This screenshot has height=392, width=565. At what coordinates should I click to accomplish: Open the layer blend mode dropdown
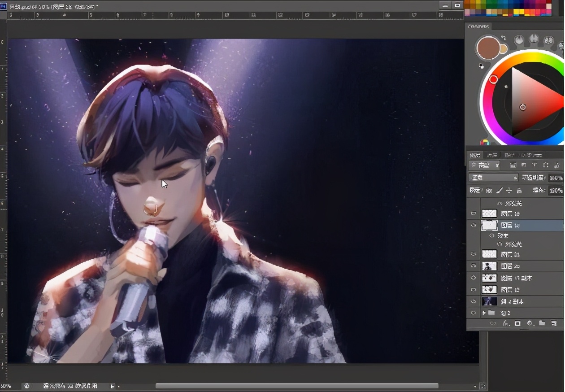coord(493,178)
